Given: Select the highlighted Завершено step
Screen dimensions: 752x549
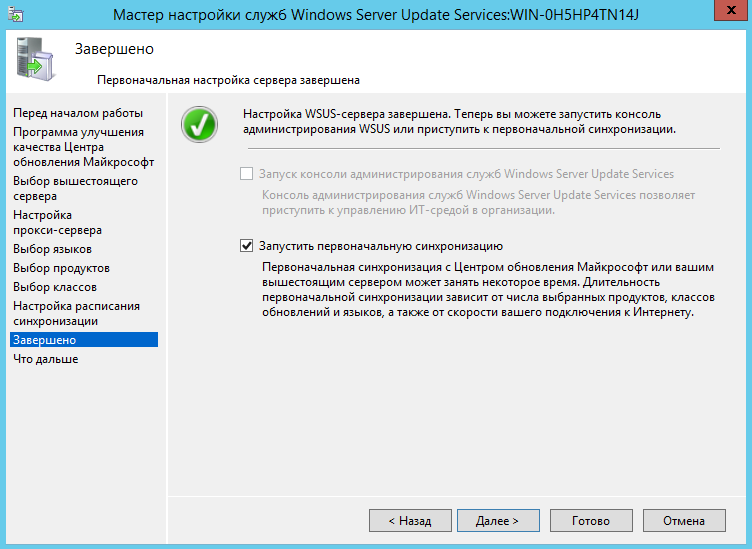Looking at the screenshot, I should pyautogui.click(x=84, y=339).
